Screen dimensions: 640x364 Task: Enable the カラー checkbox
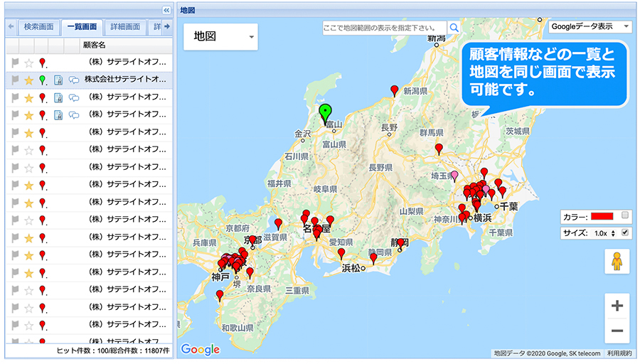(625, 215)
